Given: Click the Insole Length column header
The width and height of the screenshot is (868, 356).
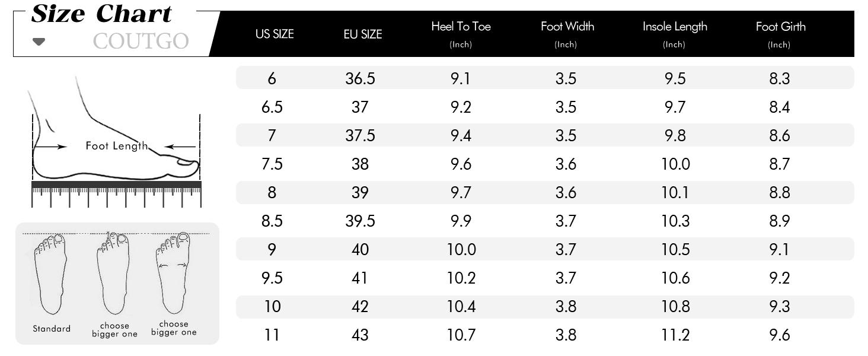Looking at the screenshot, I should click(x=675, y=27).
